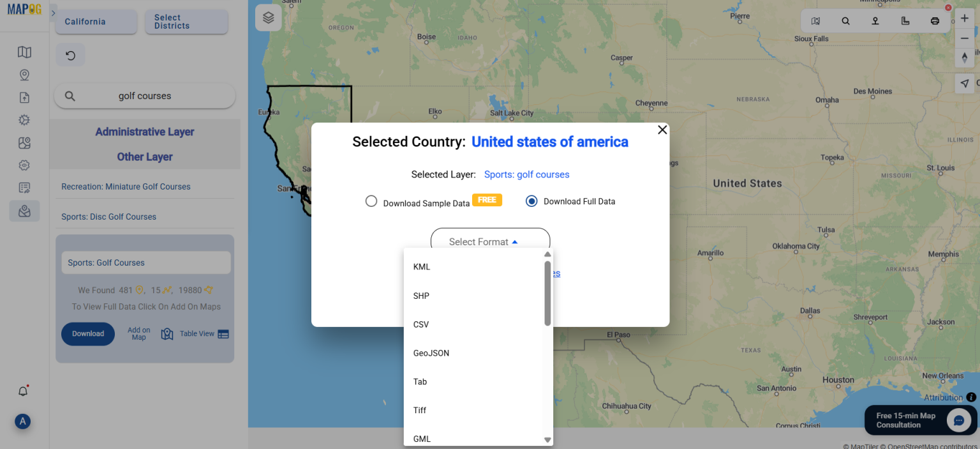This screenshot has width=980, height=449.
Task: Select the Download Full Data radio button
Action: coord(531,201)
